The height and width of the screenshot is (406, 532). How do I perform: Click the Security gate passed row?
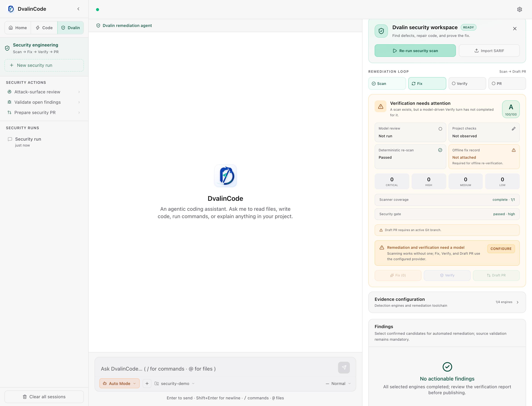447,214
